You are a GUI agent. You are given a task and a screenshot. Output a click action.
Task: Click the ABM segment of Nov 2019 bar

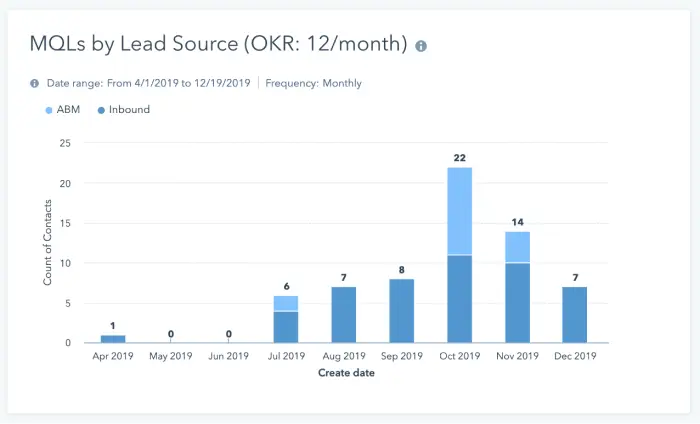pos(517,247)
